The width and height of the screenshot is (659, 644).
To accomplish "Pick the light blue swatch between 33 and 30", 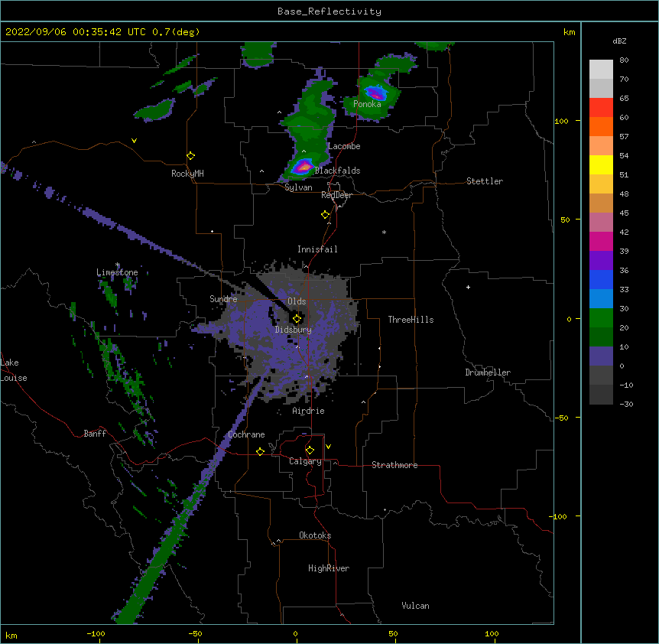I will pyautogui.click(x=601, y=298).
